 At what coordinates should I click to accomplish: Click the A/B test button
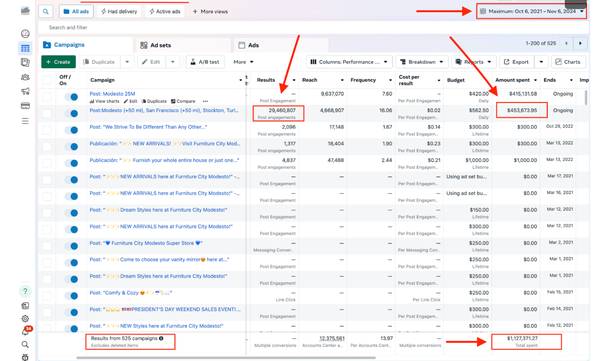[205, 62]
